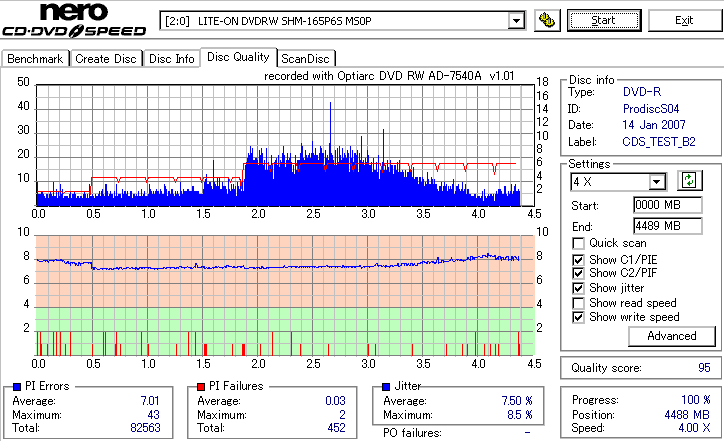Select the Disc Quality tab

pos(238,57)
